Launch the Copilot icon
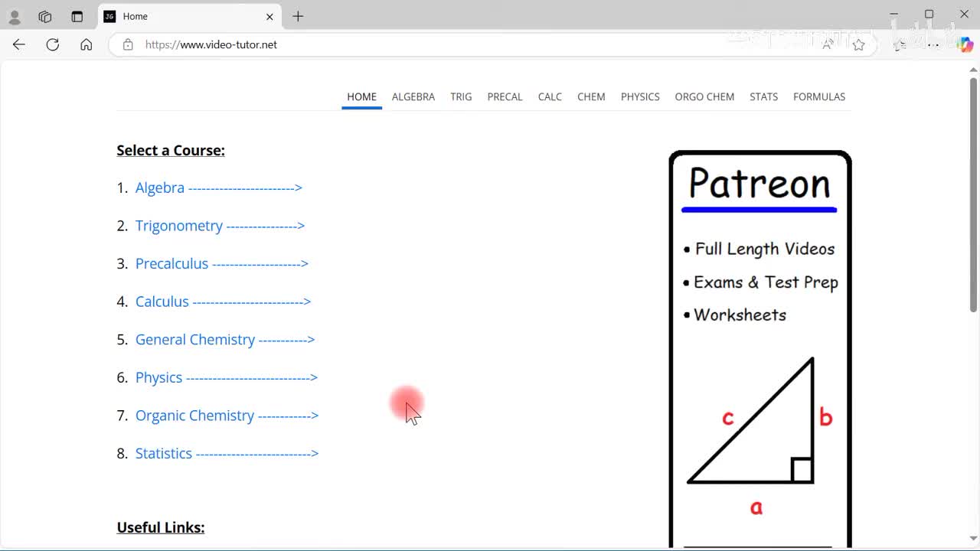Screen dimensions: 980x551 (x=965, y=44)
